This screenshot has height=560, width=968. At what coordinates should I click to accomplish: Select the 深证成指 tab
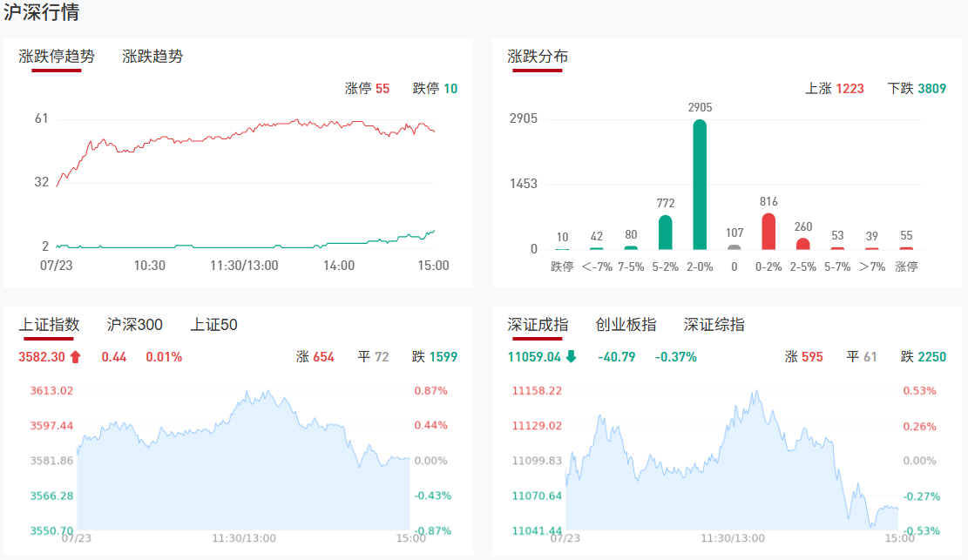pos(538,325)
